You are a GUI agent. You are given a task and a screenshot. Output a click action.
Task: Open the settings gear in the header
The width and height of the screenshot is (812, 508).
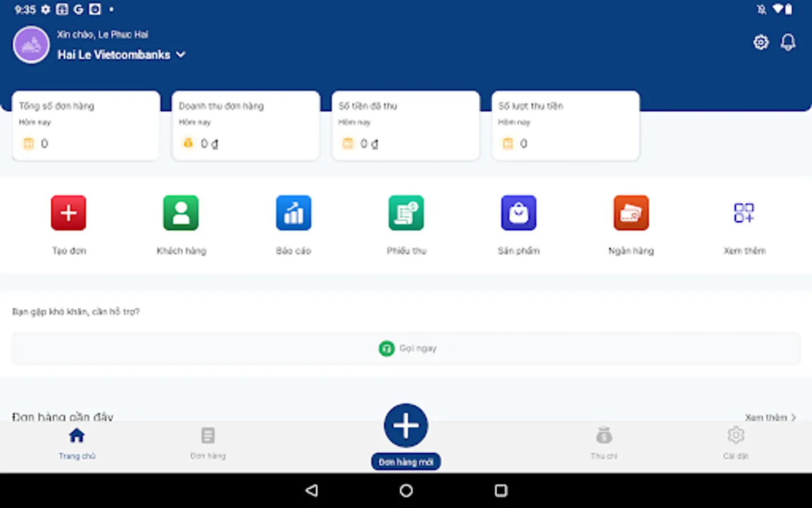click(761, 42)
